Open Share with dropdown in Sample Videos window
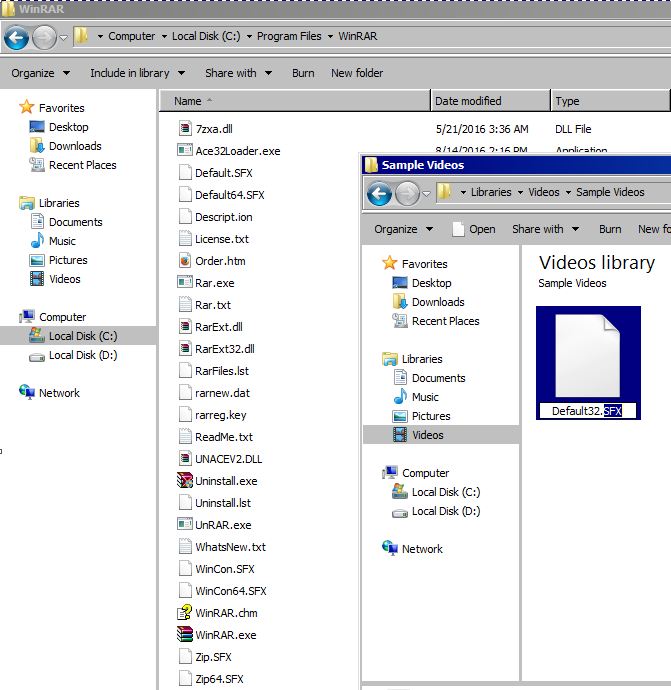The height and width of the screenshot is (690, 671). 545,229
